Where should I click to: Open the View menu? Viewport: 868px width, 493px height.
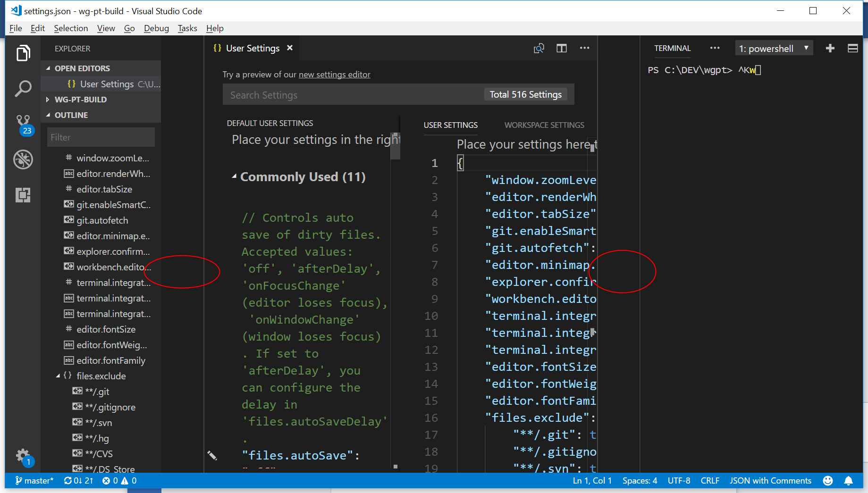click(106, 28)
